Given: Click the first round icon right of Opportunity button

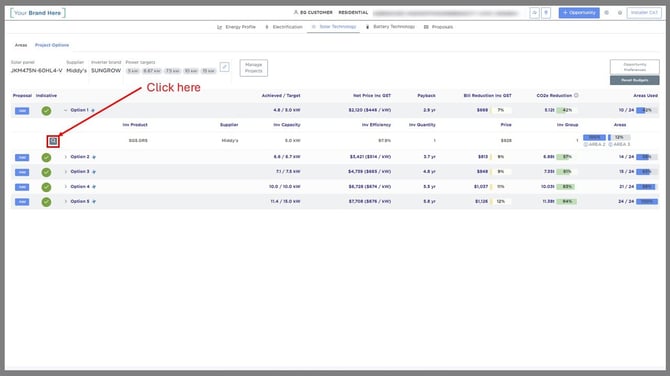Looking at the screenshot, I should 606,13.
